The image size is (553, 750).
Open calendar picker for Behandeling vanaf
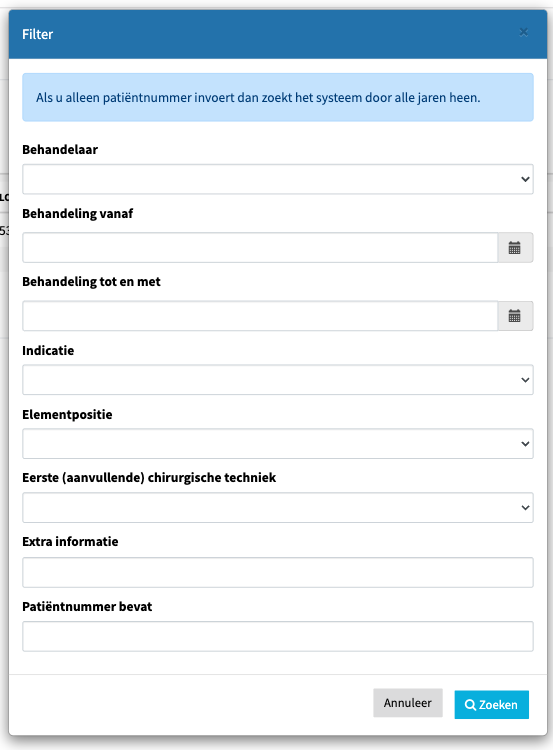pos(515,248)
